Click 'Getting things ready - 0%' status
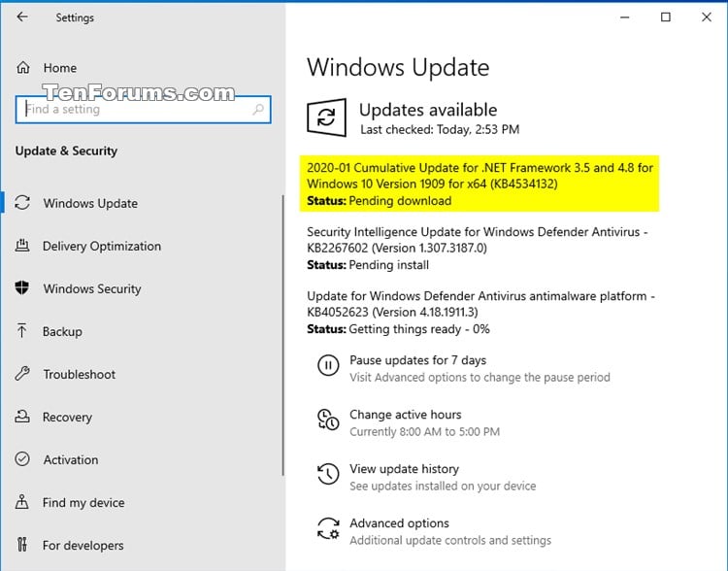Image resolution: width=728 pixels, height=571 pixels. 419,329
